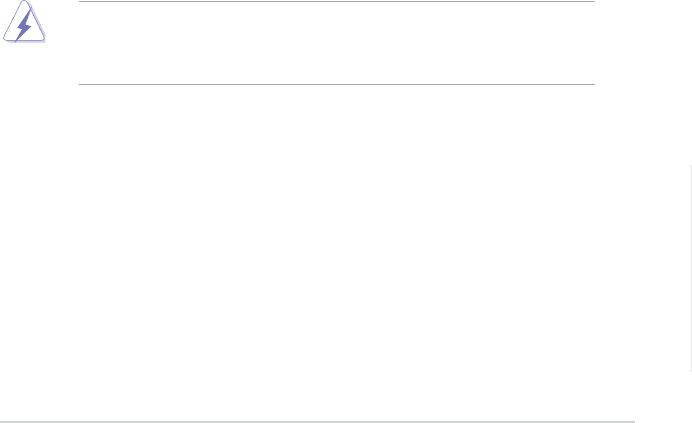Click the horizontal footer line at the bottom

pyautogui.click(x=316, y=421)
